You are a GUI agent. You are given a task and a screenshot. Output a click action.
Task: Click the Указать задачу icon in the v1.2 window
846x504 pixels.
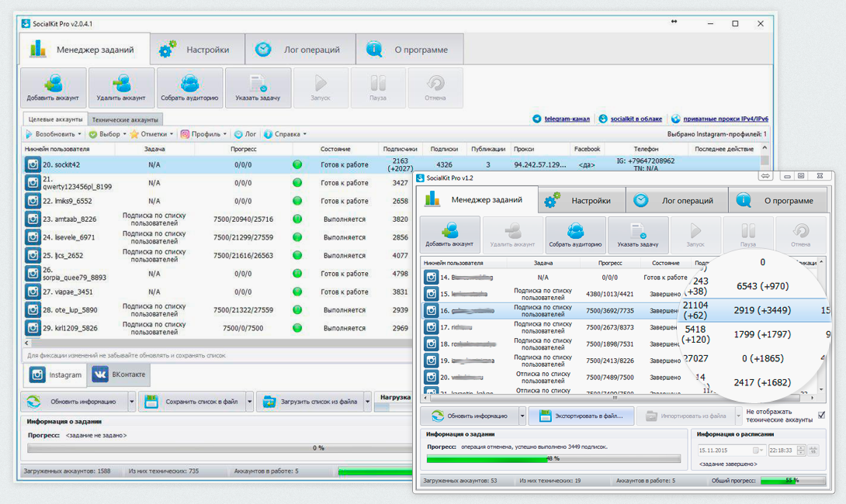pos(638,231)
